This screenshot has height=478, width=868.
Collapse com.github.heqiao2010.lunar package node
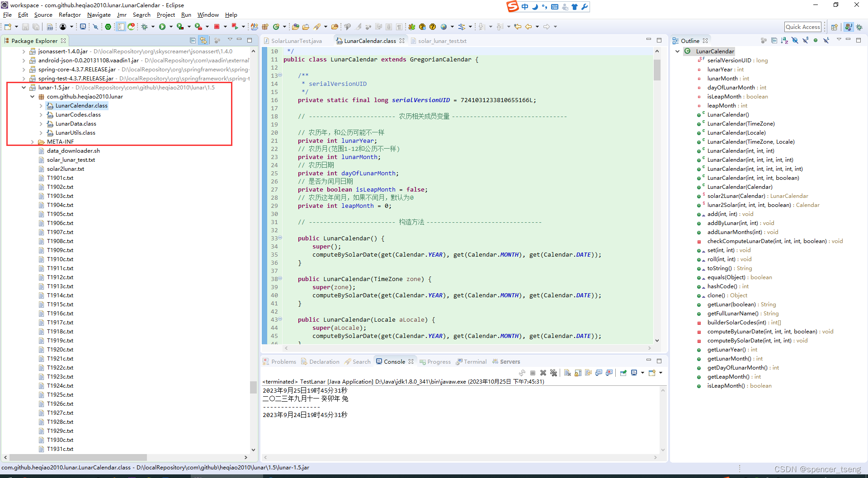(x=33, y=96)
